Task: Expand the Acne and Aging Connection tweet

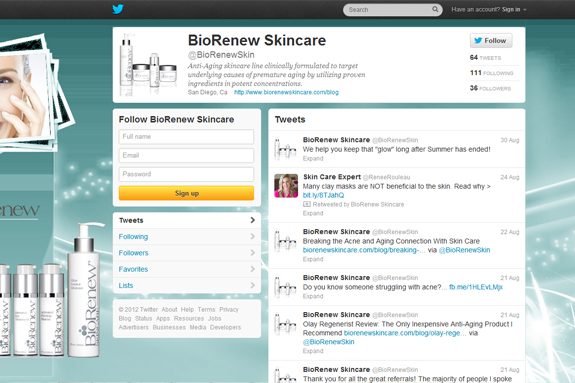Action: click(x=313, y=259)
